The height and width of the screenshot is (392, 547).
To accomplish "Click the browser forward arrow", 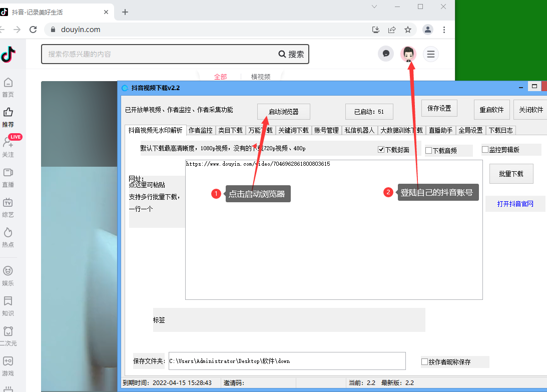I will coord(17,30).
